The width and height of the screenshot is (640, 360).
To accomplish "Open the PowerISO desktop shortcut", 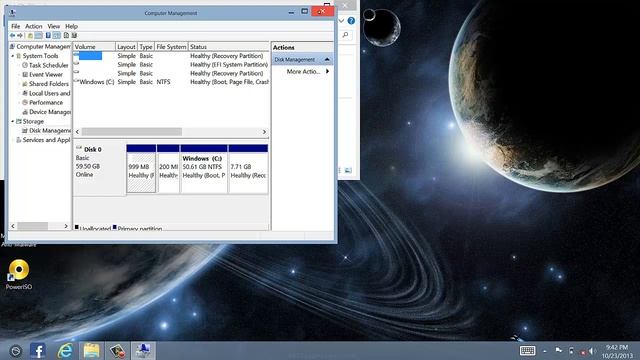I will (x=19, y=275).
